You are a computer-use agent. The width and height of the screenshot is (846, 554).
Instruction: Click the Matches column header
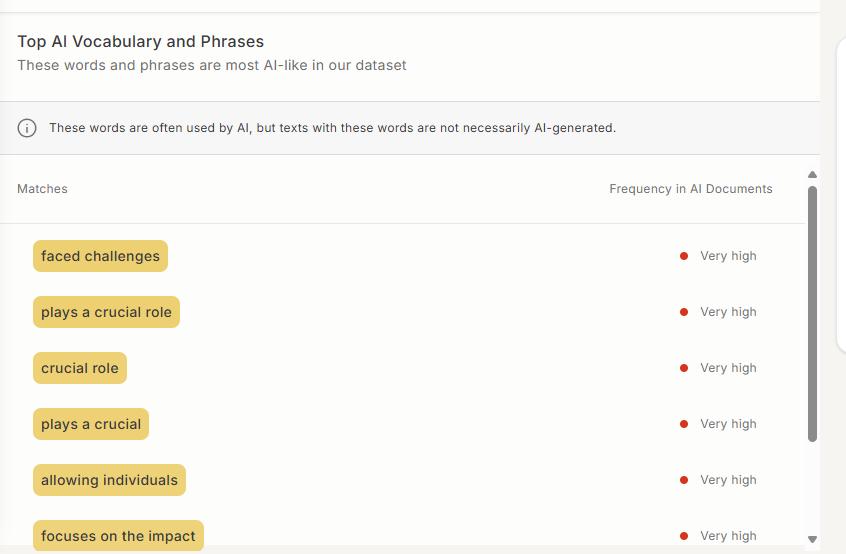point(42,189)
